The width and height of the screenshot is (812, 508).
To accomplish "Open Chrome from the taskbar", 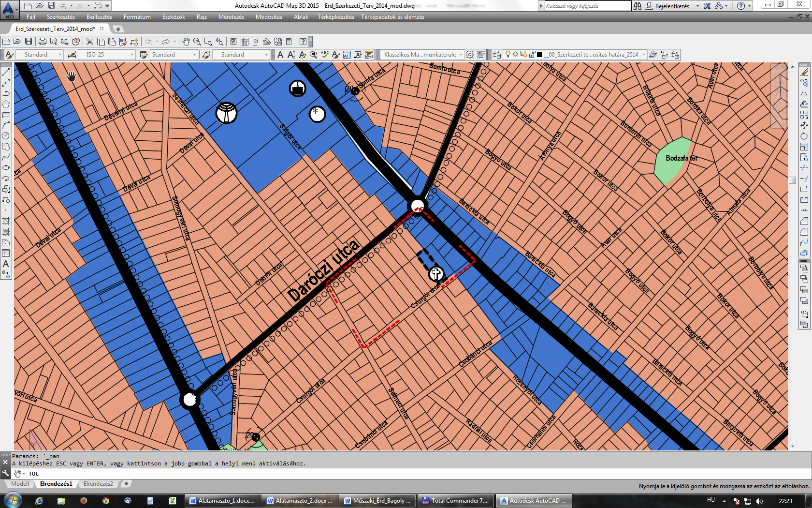I will click(x=106, y=501).
